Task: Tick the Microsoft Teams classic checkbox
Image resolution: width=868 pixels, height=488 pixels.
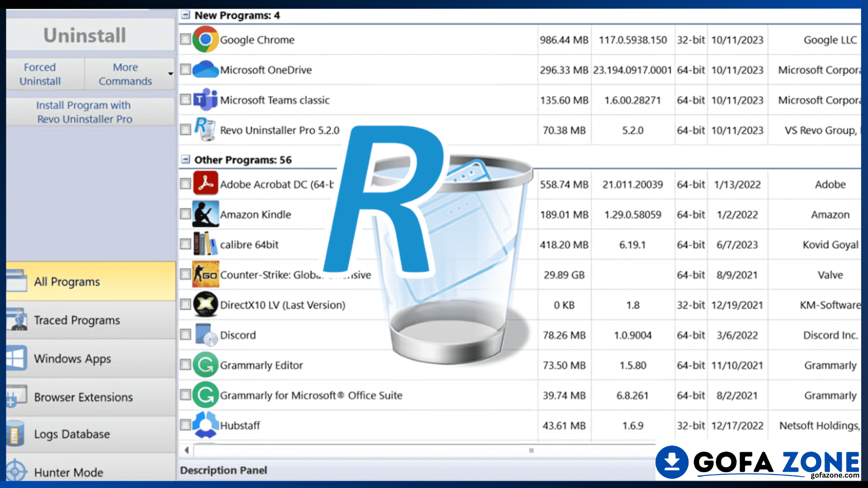Action: coord(185,99)
